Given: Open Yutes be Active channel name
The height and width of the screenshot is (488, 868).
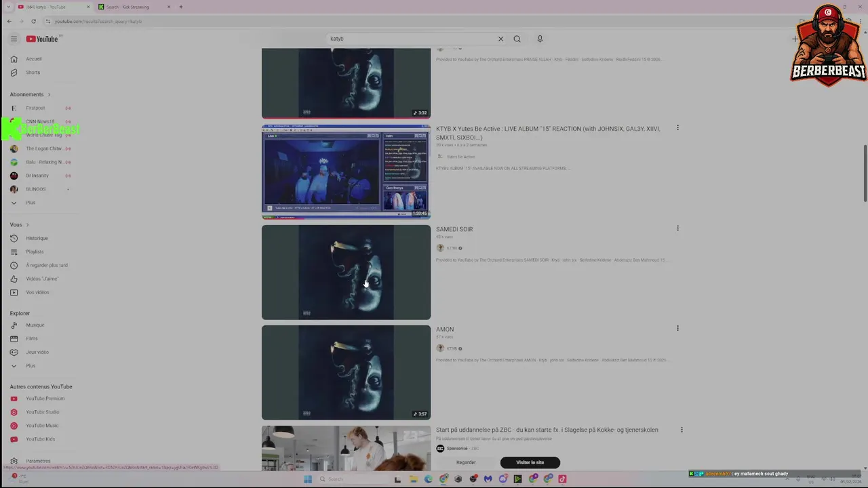Looking at the screenshot, I should click(460, 157).
